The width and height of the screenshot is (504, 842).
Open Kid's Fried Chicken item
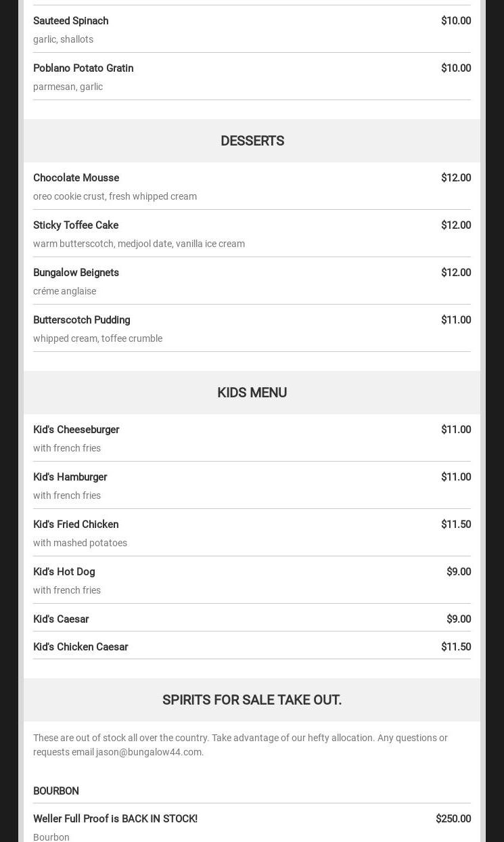coord(76,525)
